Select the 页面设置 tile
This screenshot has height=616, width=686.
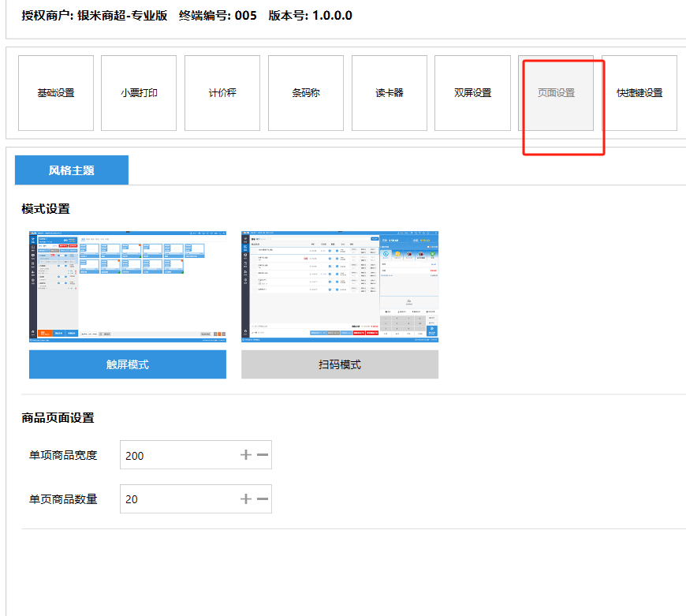556,93
